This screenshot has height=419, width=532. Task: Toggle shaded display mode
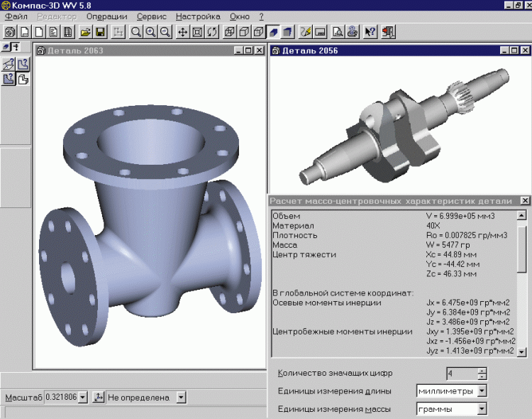274,32
